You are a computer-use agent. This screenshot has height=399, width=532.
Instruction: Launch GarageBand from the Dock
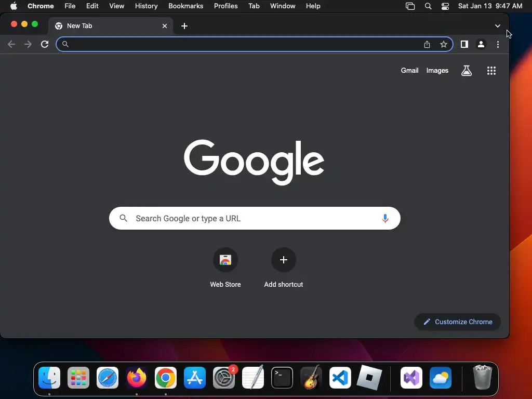click(x=311, y=378)
